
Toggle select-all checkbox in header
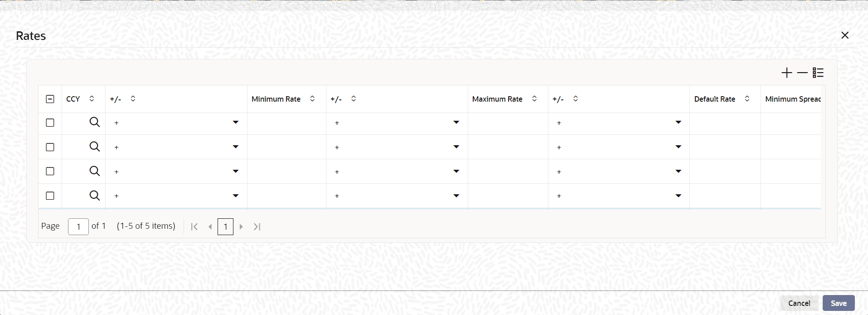(50, 99)
